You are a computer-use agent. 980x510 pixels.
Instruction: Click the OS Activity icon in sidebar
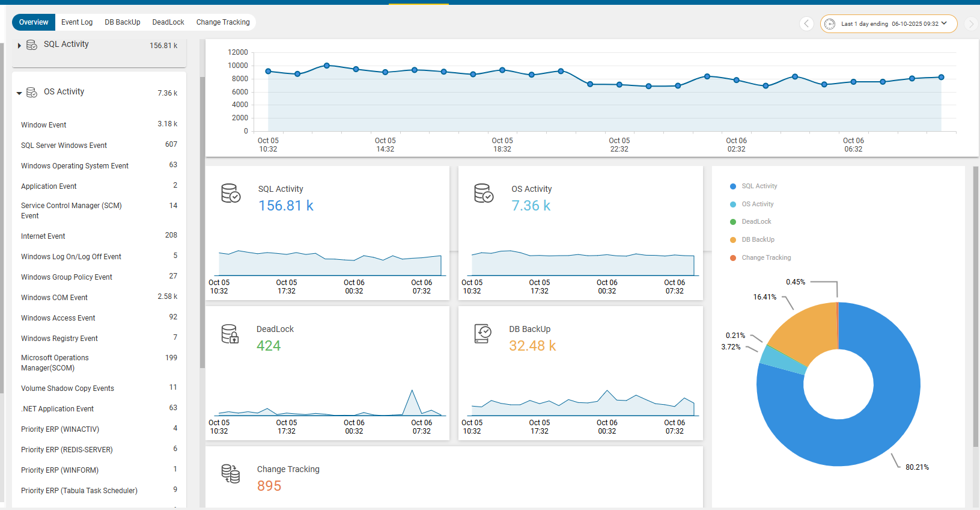click(x=32, y=93)
